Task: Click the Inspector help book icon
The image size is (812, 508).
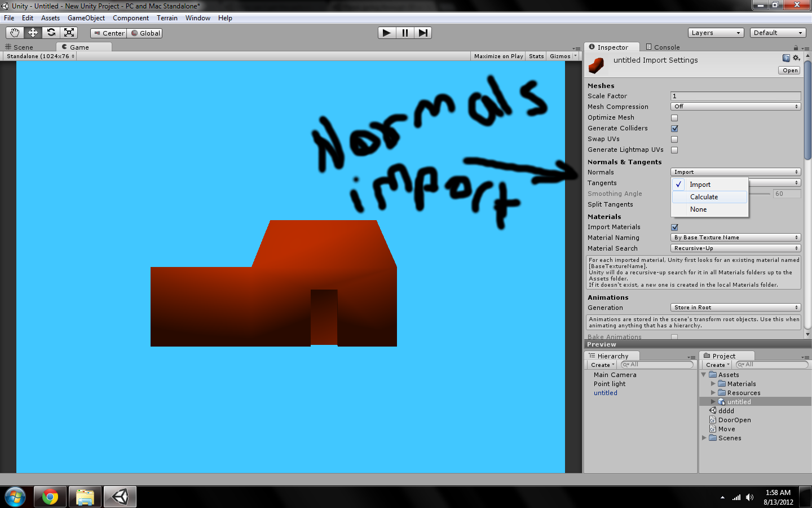Action: 786,58
